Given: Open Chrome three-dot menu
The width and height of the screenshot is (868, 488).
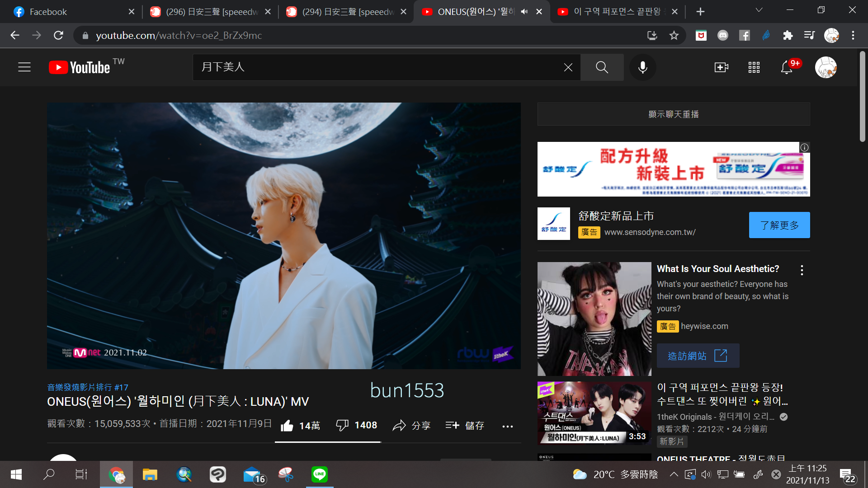Looking at the screenshot, I should click(853, 35).
